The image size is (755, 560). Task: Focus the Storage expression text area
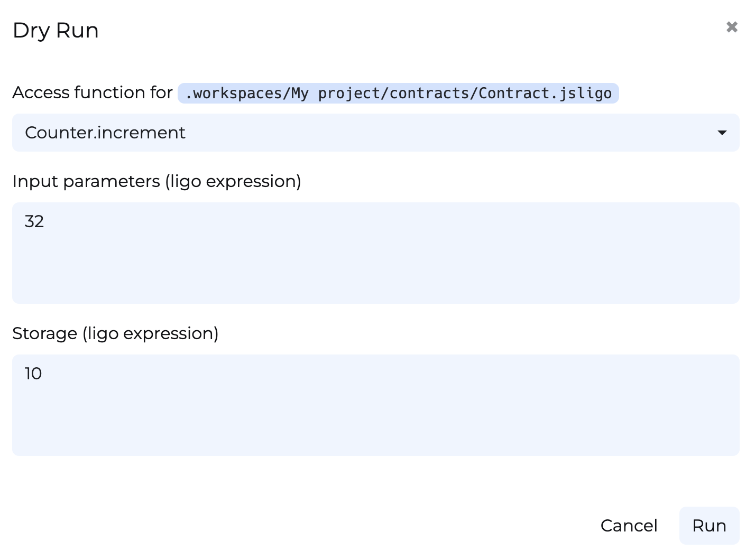[x=375, y=405]
